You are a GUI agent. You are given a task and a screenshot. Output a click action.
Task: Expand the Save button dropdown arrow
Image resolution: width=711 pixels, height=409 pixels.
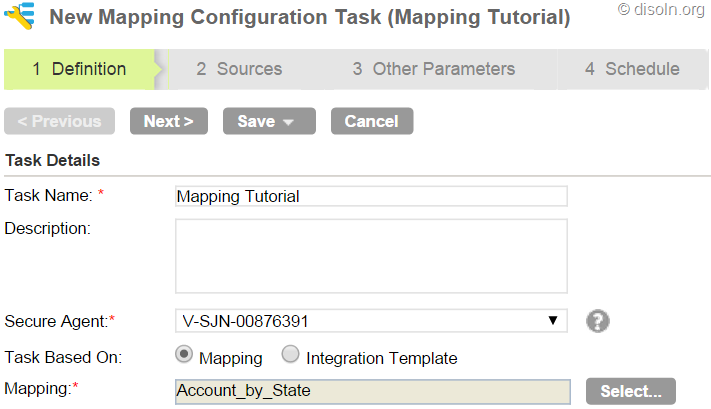pos(289,122)
